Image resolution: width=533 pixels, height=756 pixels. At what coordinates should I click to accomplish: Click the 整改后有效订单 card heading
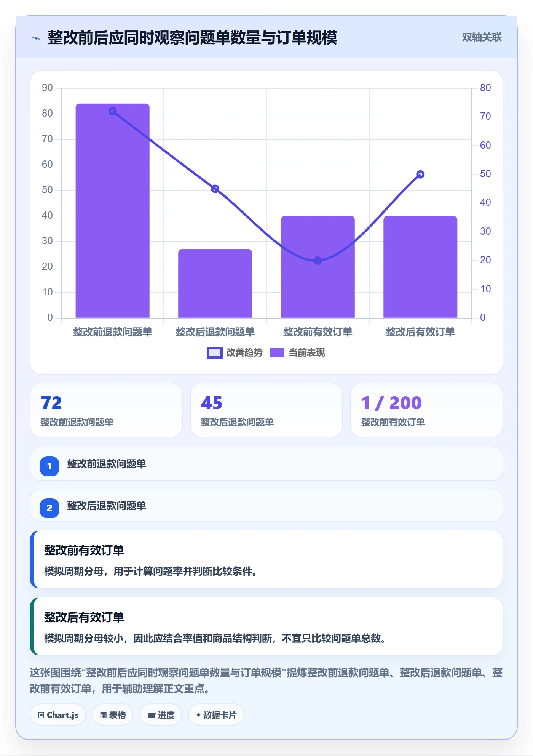tap(84, 617)
